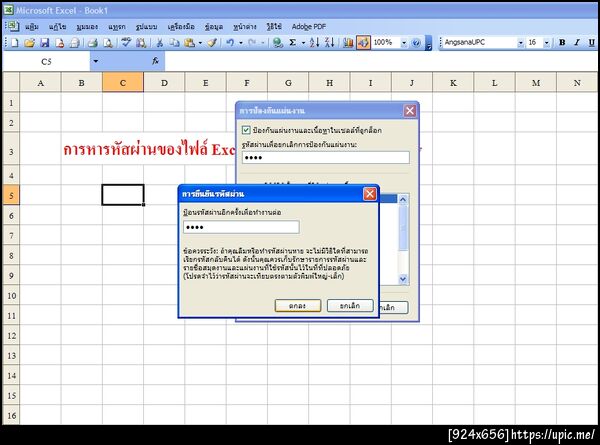Open the AutoSum functions dropdown arrow
The image size is (600, 445).
[x=303, y=43]
